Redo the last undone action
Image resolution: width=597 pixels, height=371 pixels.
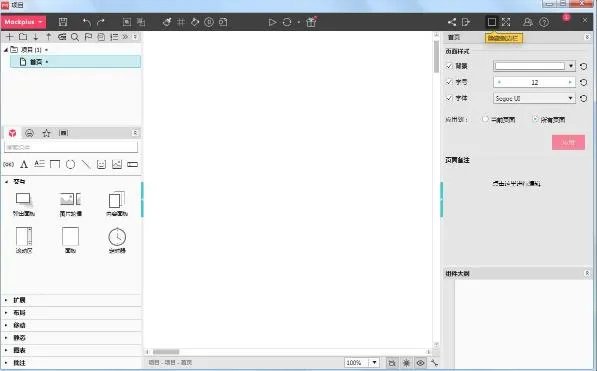tap(101, 22)
